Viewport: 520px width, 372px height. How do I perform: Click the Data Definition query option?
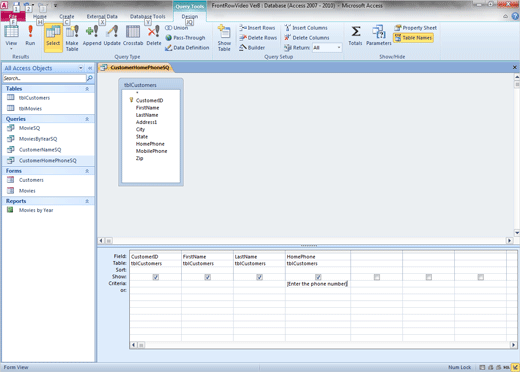pos(187,48)
